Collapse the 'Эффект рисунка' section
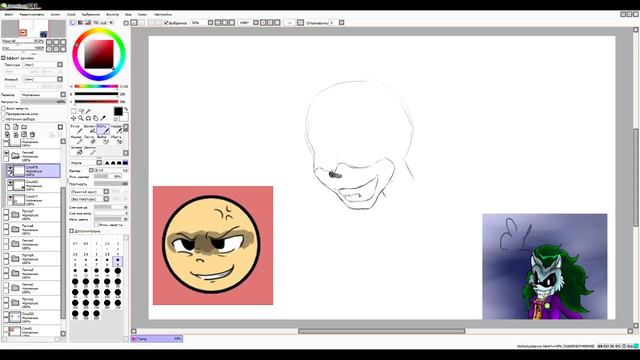 (x=3, y=58)
